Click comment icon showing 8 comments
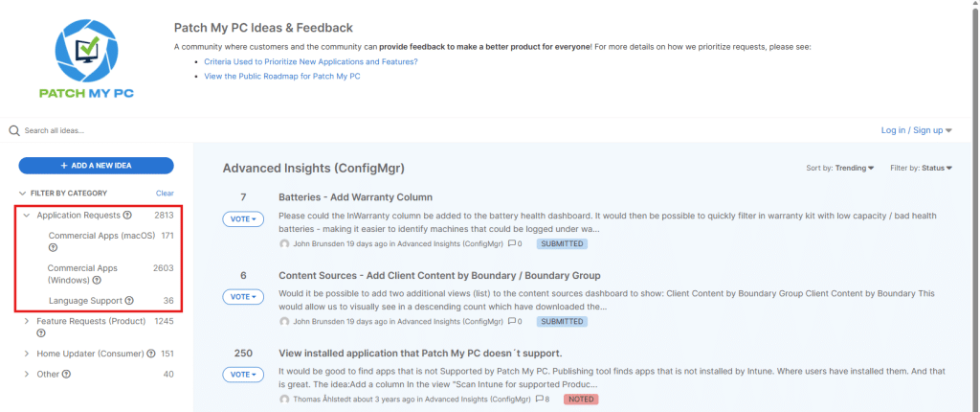The image size is (980, 412). 541,399
